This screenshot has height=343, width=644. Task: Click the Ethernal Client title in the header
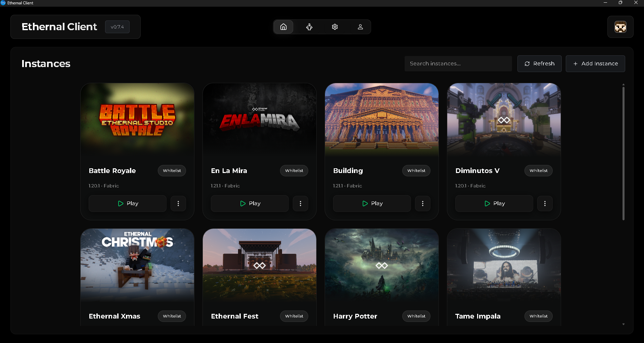[59, 26]
